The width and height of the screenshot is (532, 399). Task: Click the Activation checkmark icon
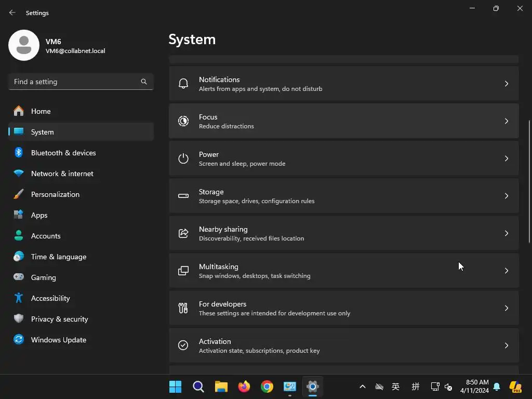183,345
